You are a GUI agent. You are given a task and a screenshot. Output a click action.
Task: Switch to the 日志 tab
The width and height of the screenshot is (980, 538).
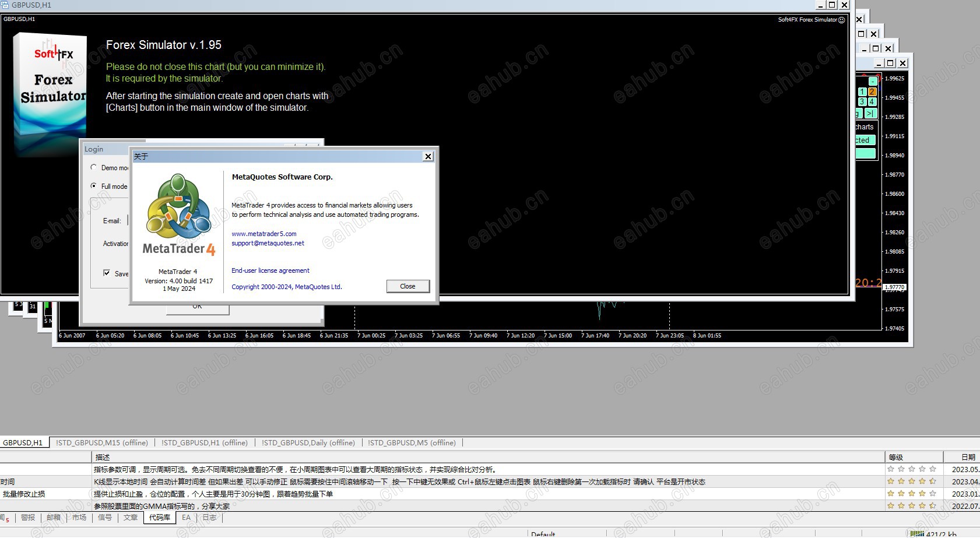click(209, 518)
